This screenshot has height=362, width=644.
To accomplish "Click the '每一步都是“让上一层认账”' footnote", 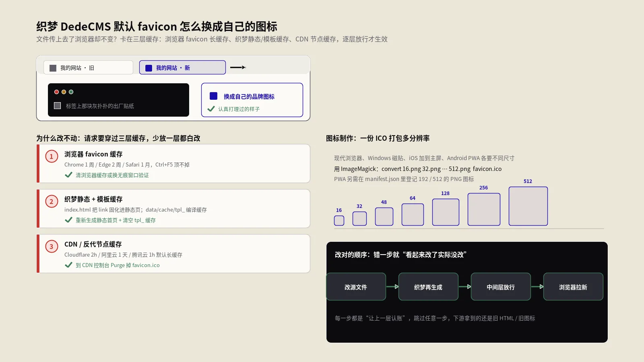I will [435, 318].
